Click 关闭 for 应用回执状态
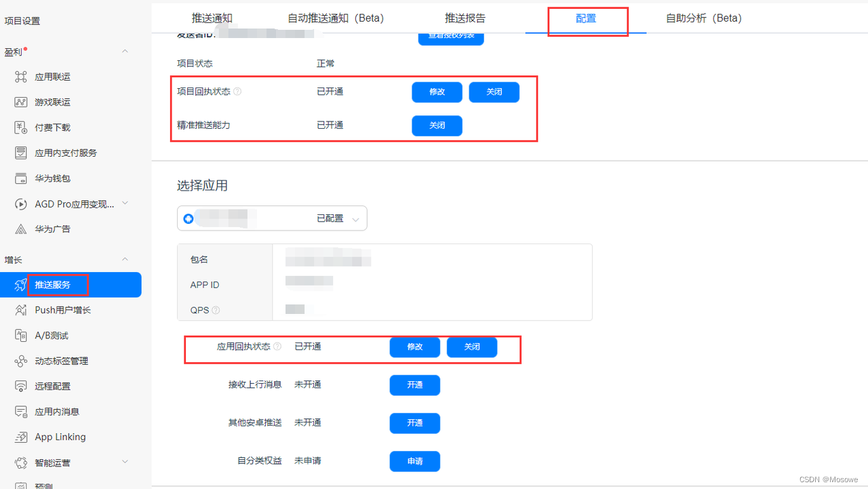 [x=472, y=347]
